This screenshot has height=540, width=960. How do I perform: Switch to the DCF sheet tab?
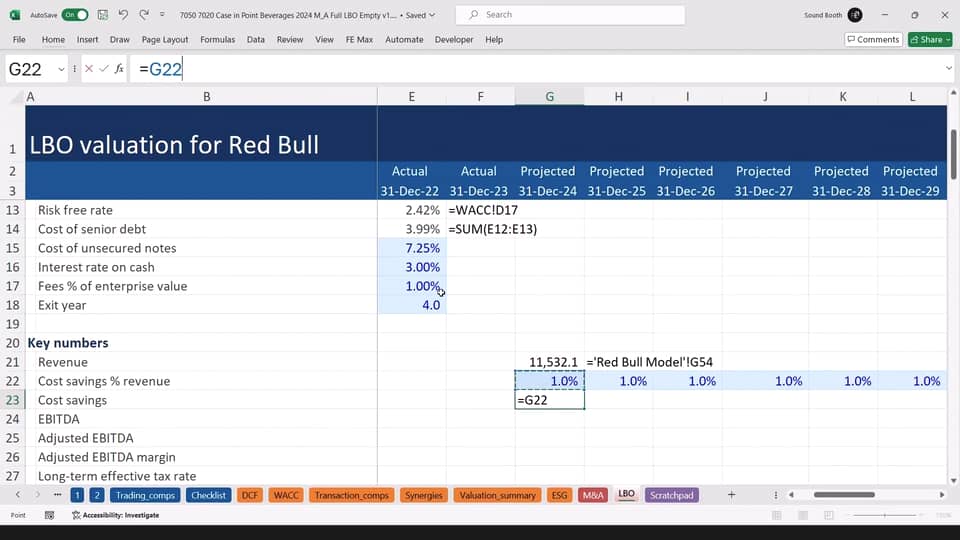(250, 495)
